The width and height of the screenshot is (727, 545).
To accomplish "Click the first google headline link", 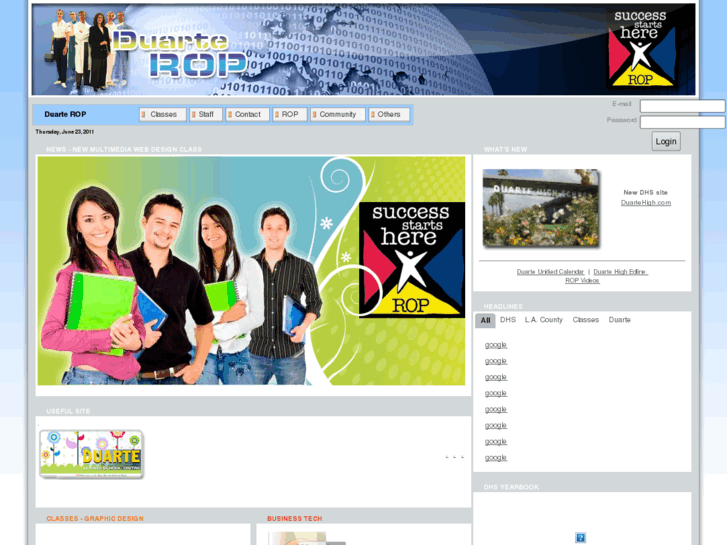I will coord(496,345).
